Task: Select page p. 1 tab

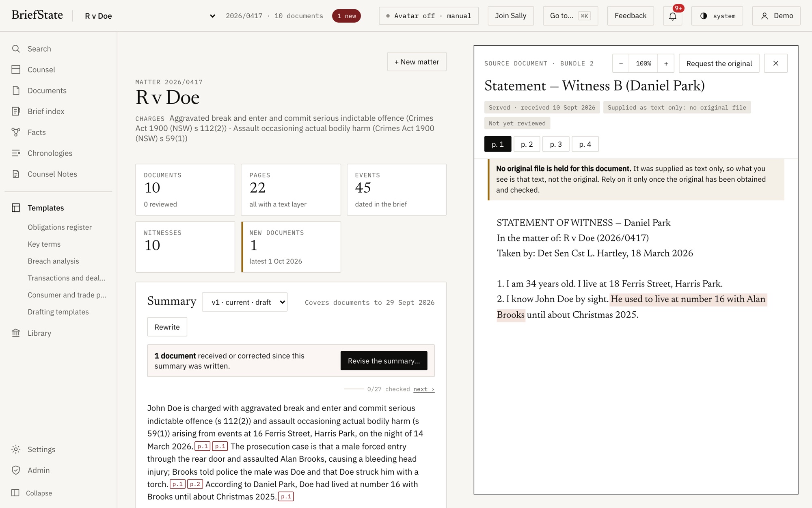Action: click(x=498, y=144)
